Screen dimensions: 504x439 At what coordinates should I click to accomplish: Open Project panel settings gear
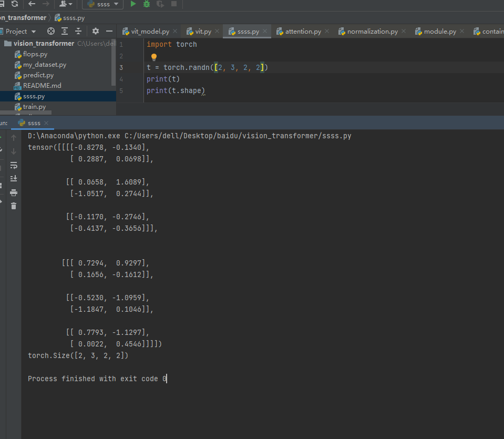pyautogui.click(x=96, y=31)
